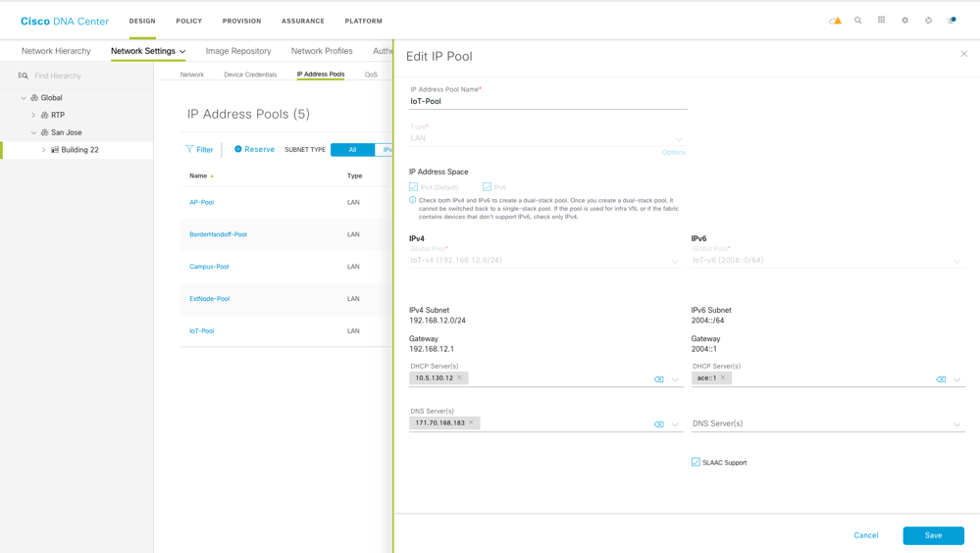Open the AP-Pool link

201,202
